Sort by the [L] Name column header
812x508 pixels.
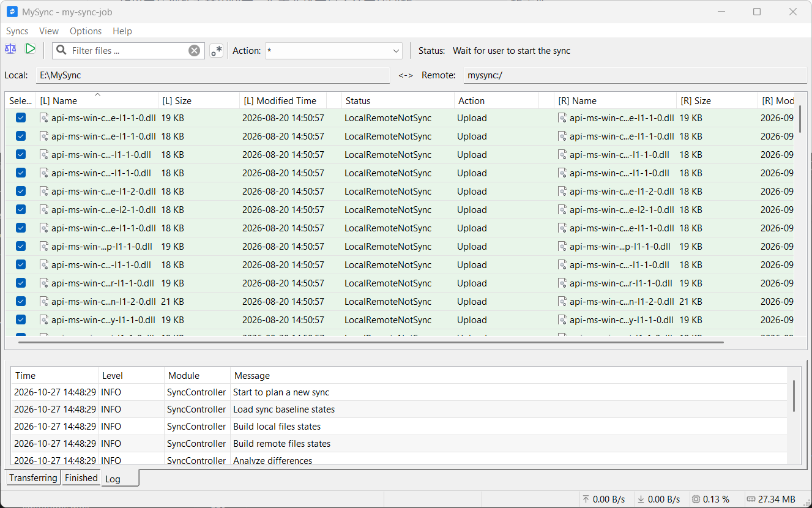tap(97, 101)
